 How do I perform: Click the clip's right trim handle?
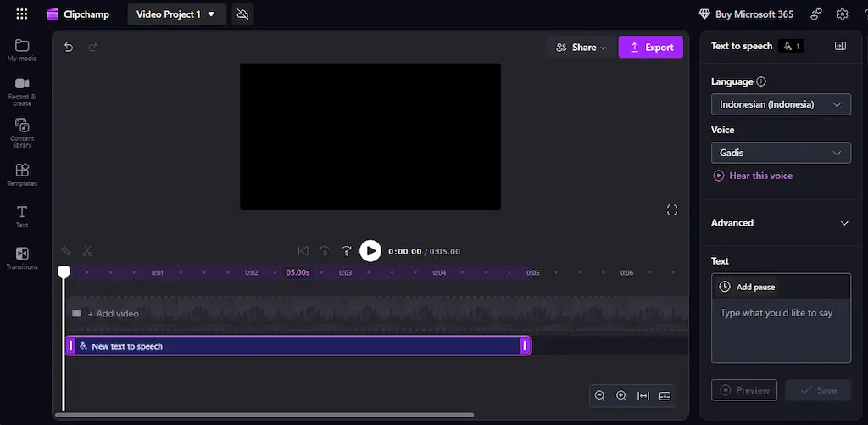point(525,346)
